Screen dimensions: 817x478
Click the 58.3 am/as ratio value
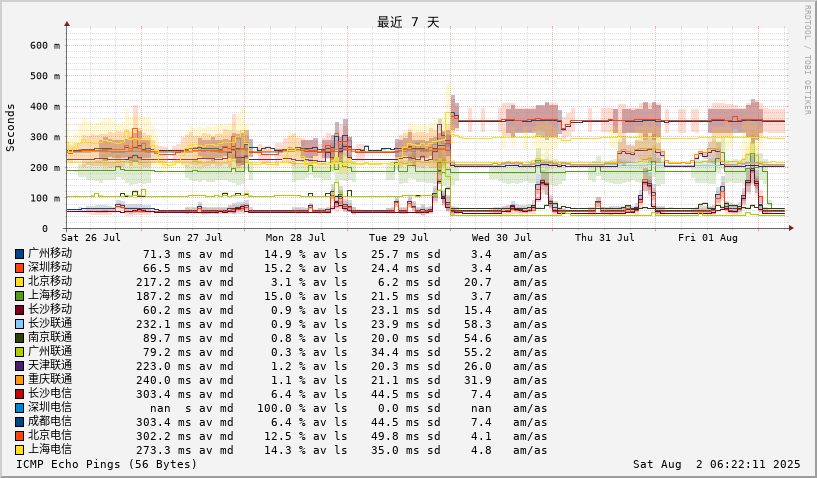click(x=505, y=325)
